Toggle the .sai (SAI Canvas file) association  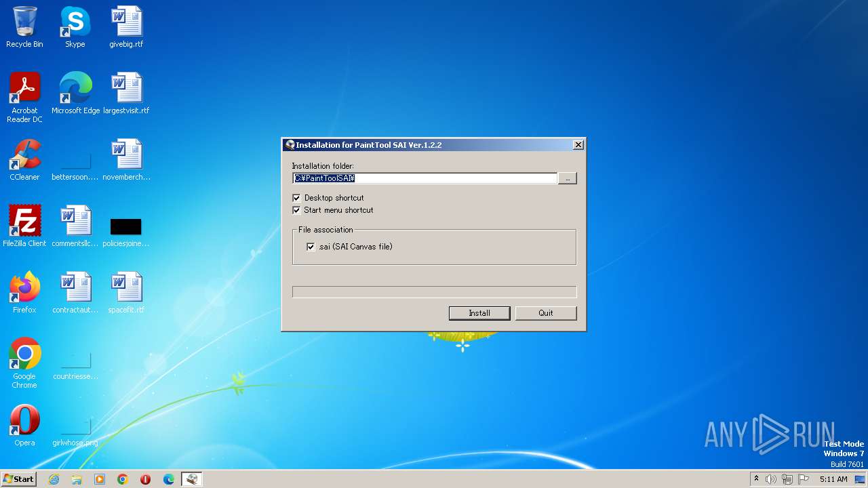click(x=311, y=247)
